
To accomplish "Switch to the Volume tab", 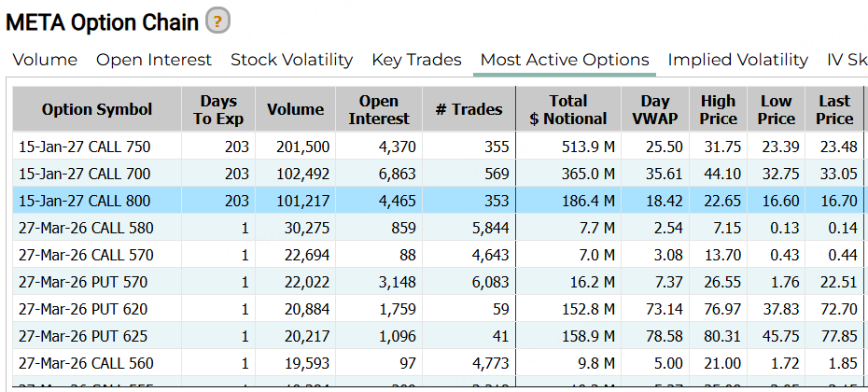I will 45,60.
